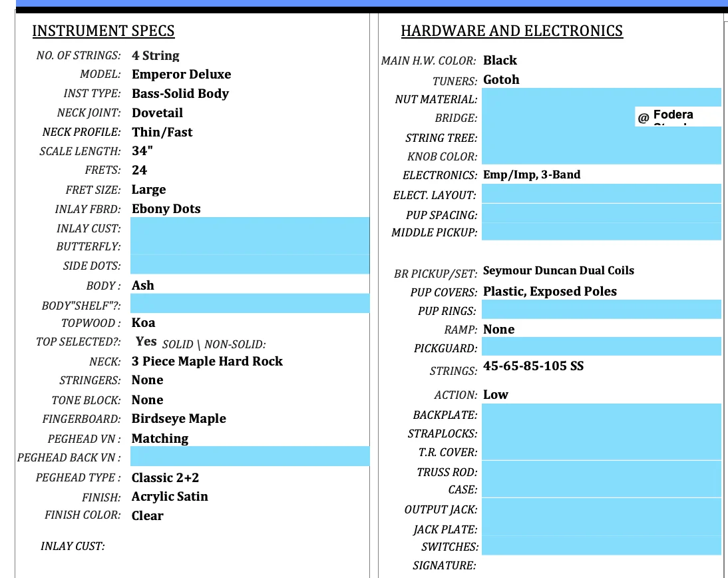This screenshot has height=578, width=728.
Task: Click the 'SOLID \ NON-SOLID:' label
Action: coord(214,344)
